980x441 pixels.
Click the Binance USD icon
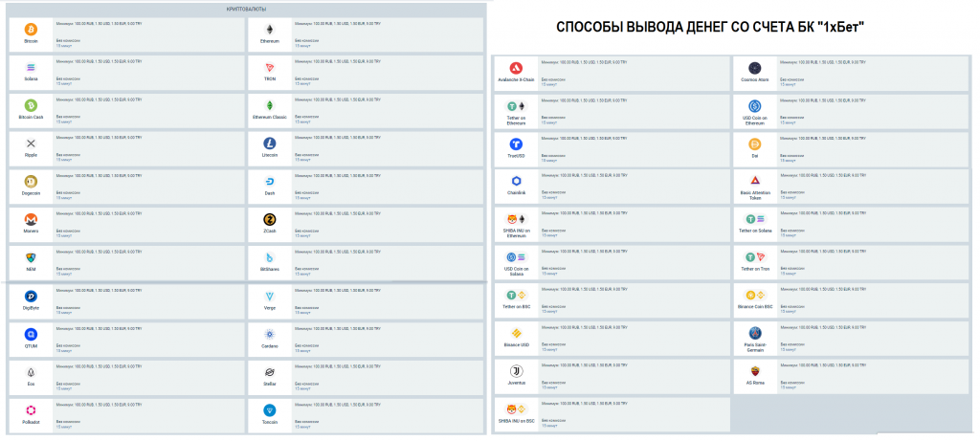pyautogui.click(x=516, y=331)
